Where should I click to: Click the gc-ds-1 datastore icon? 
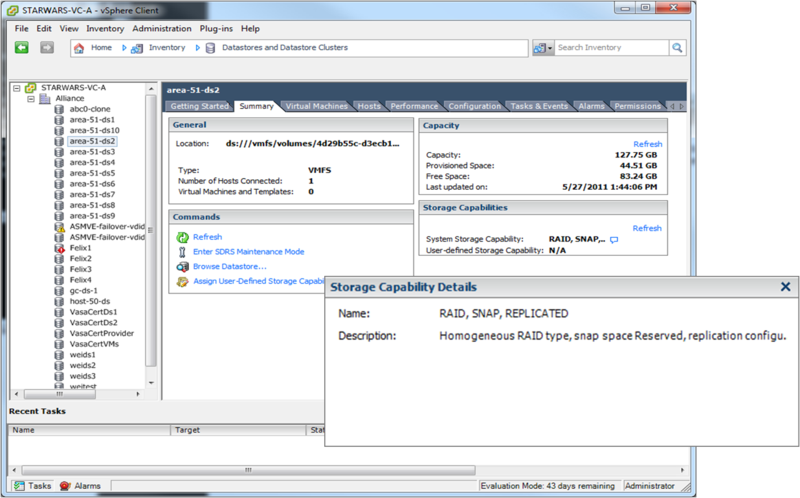click(59, 291)
